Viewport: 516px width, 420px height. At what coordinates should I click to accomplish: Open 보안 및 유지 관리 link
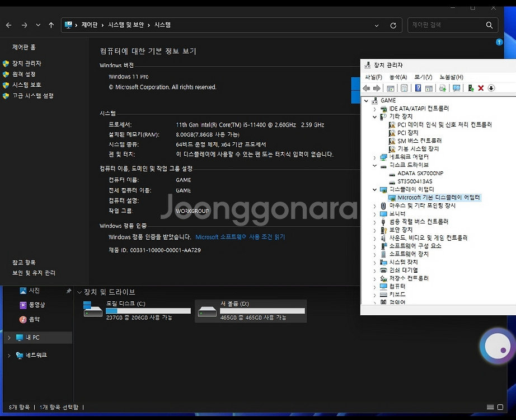pyautogui.click(x=34, y=273)
